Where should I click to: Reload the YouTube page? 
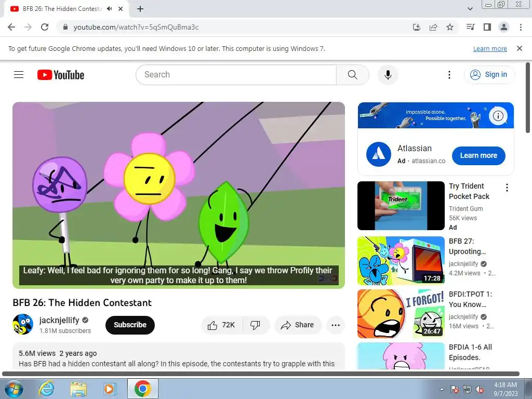[45, 27]
